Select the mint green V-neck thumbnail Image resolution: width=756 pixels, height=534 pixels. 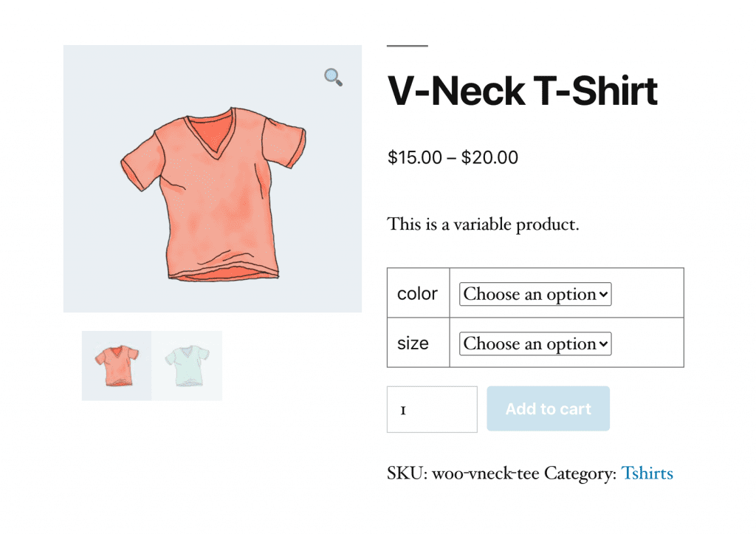tap(187, 365)
